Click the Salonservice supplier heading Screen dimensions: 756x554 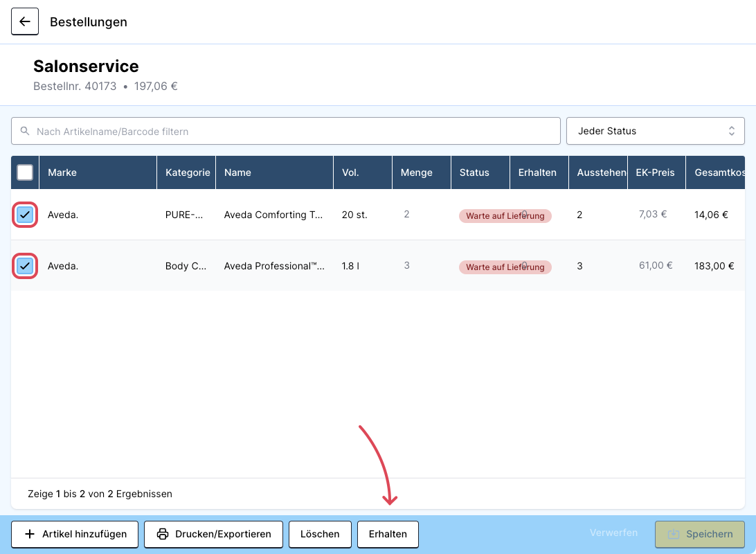coord(86,66)
